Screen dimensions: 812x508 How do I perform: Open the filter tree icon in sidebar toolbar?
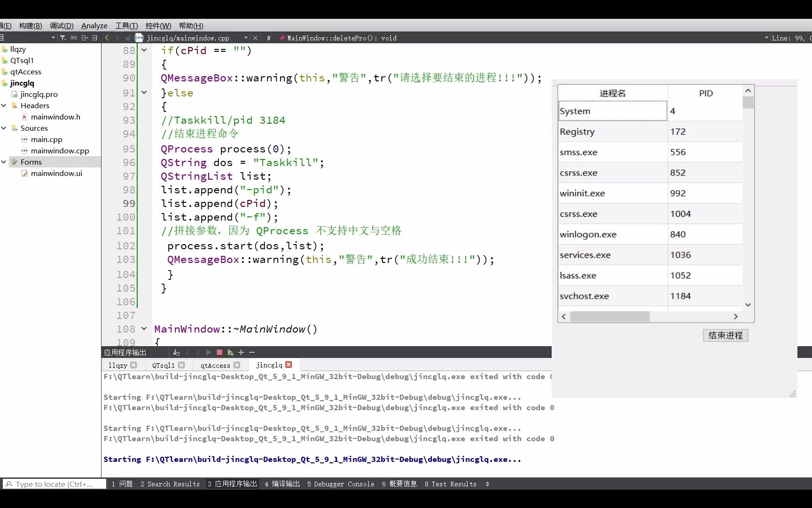point(63,38)
